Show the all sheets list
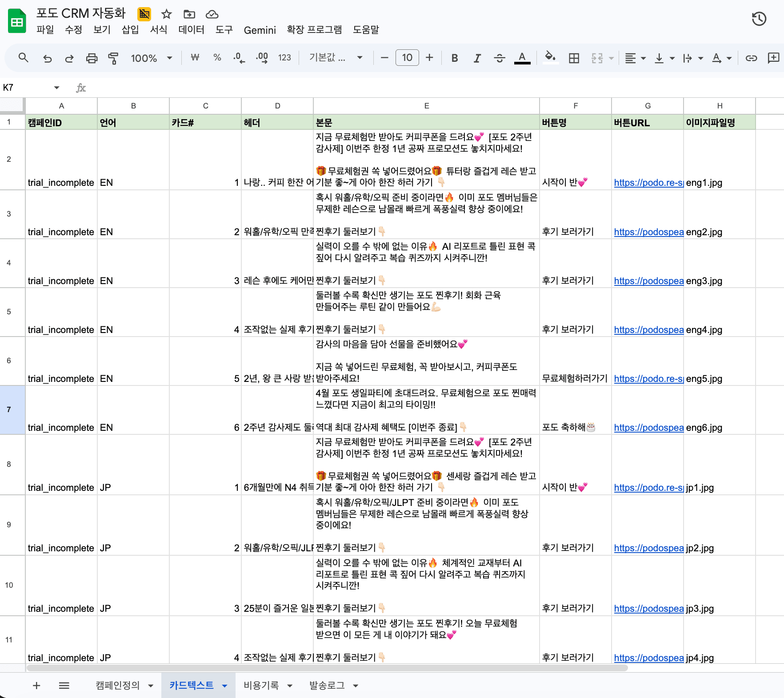784x698 pixels. (64, 686)
